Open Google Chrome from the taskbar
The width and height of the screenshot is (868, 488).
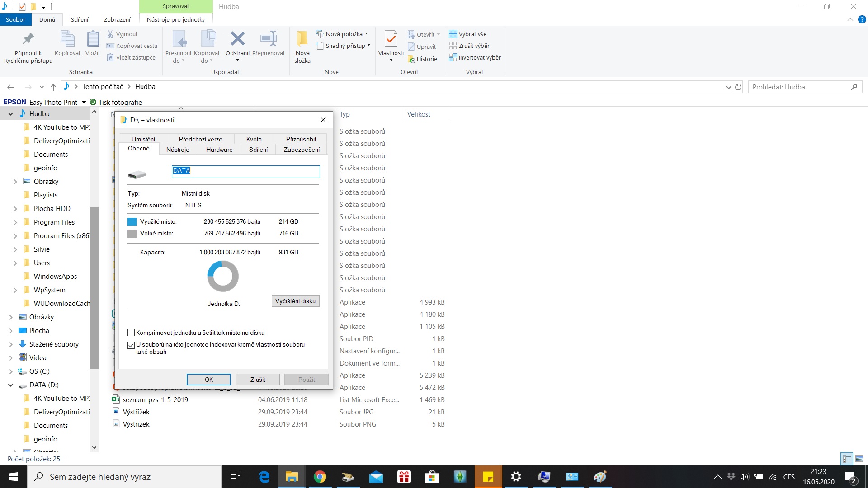pos(320,477)
